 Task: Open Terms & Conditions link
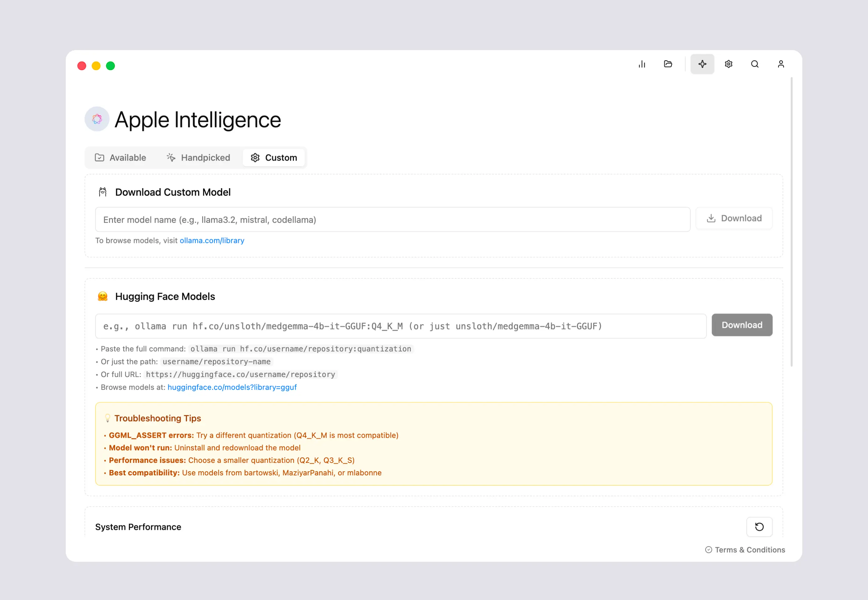click(745, 550)
